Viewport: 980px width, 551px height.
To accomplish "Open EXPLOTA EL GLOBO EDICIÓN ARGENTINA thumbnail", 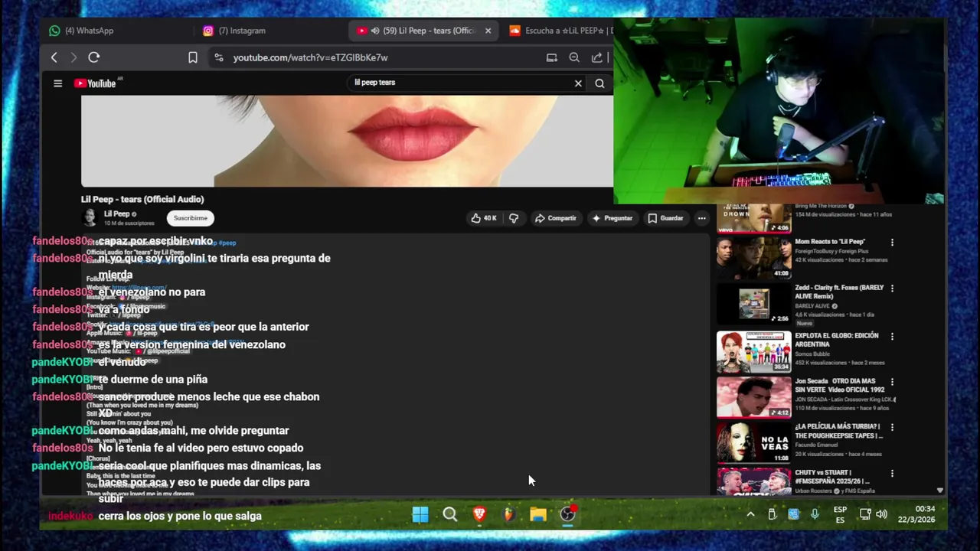I will click(753, 351).
